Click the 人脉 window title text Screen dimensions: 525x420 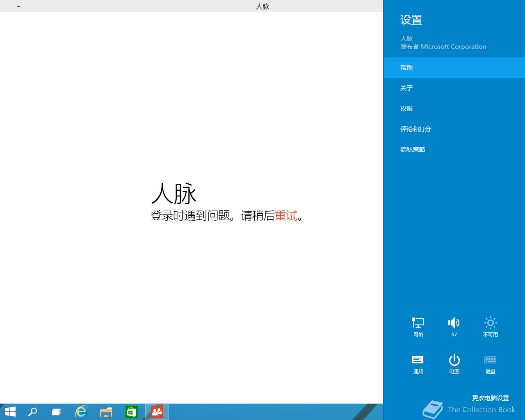(262, 6)
